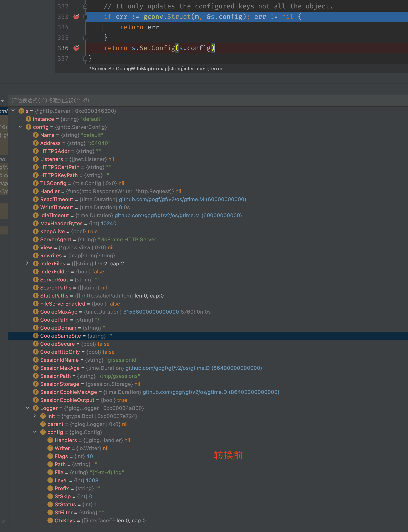Image resolution: width=408 pixels, height=532 pixels.
Task: Click the field icon beside CtxKeys field
Action: pos(50,521)
